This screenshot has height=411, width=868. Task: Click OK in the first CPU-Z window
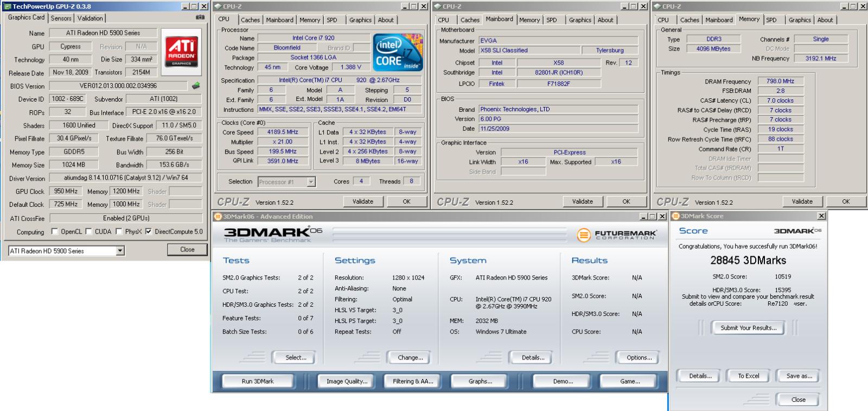(406, 201)
